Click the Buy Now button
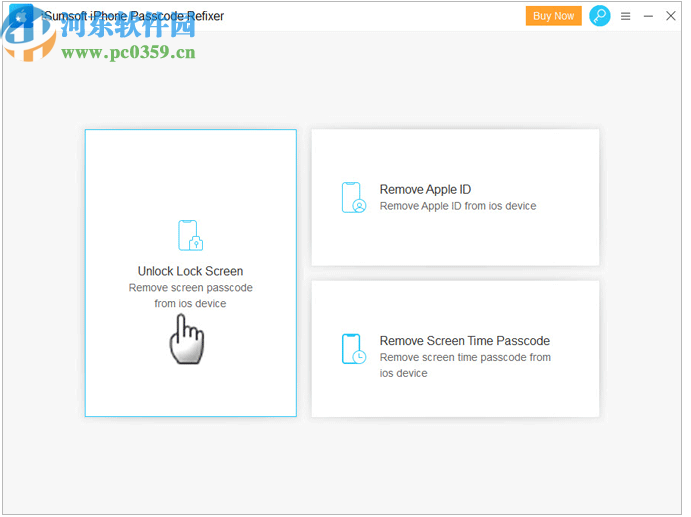Screen dimensions: 691x517 tap(553, 16)
